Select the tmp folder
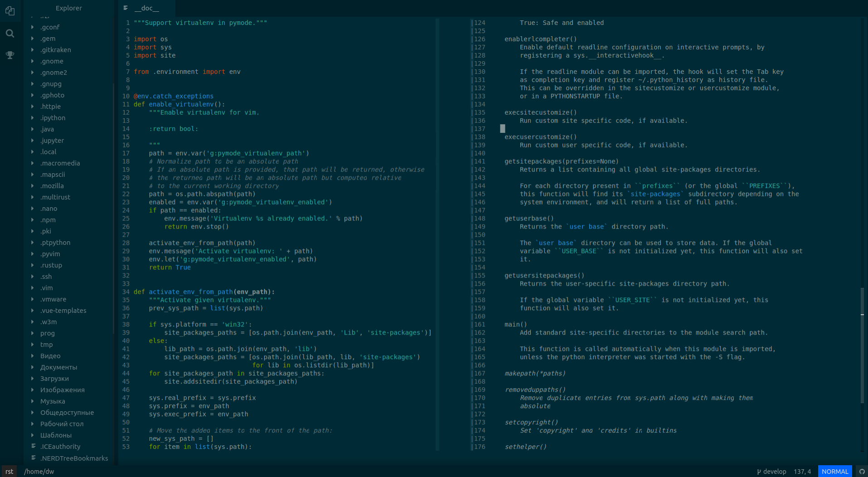Image resolution: width=868 pixels, height=477 pixels. [46, 345]
